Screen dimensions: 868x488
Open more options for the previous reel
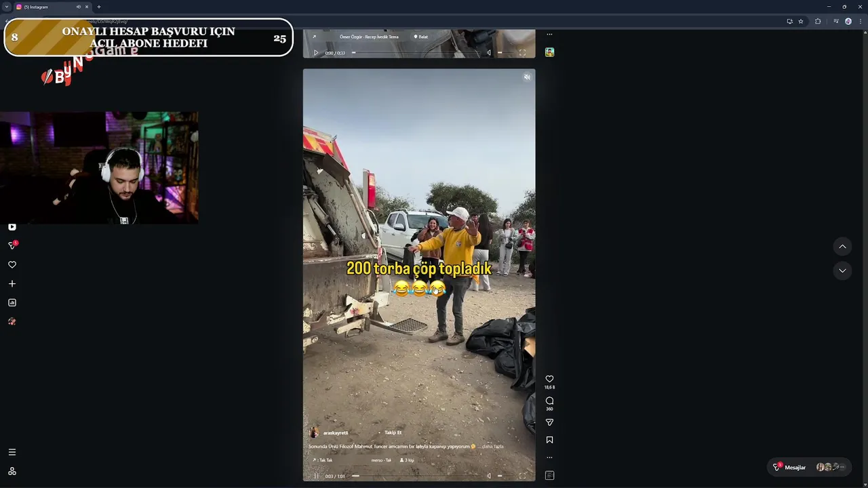(x=549, y=34)
